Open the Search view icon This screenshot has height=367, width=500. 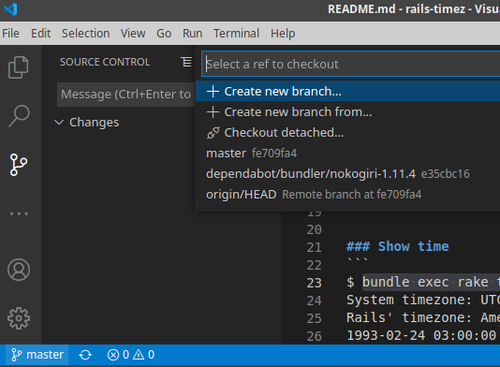click(19, 116)
